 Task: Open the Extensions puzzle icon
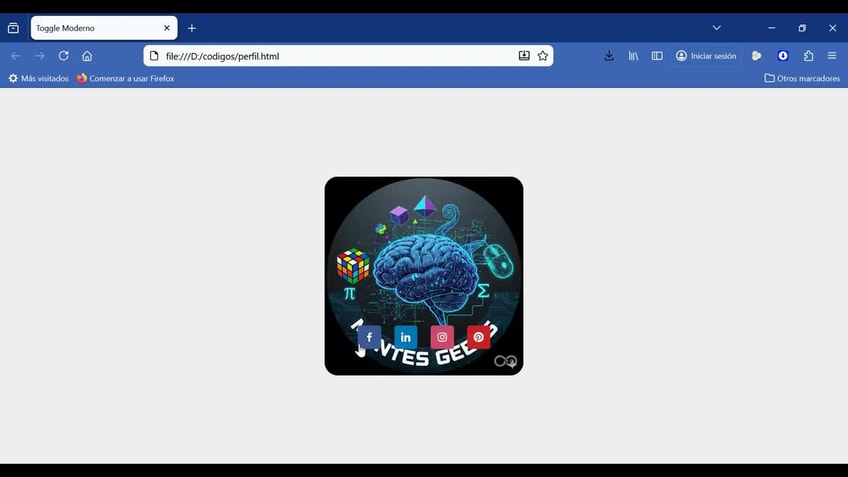[x=808, y=56]
